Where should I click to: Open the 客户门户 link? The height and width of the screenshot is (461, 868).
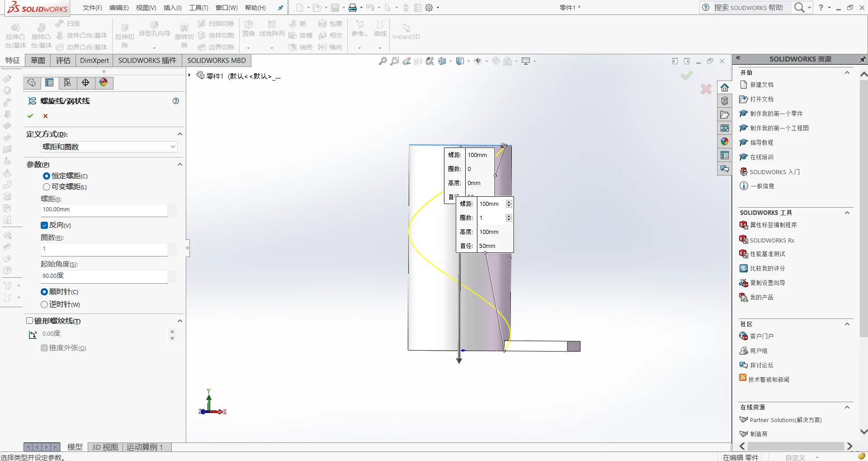[762, 336]
